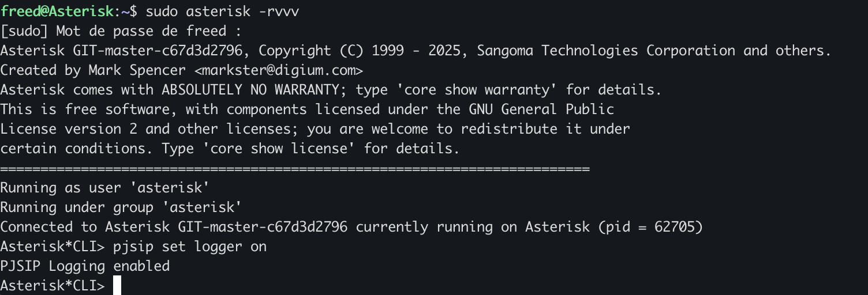
Task: Click the Asterisk*CLI prompt cursor block
Action: tap(117, 286)
